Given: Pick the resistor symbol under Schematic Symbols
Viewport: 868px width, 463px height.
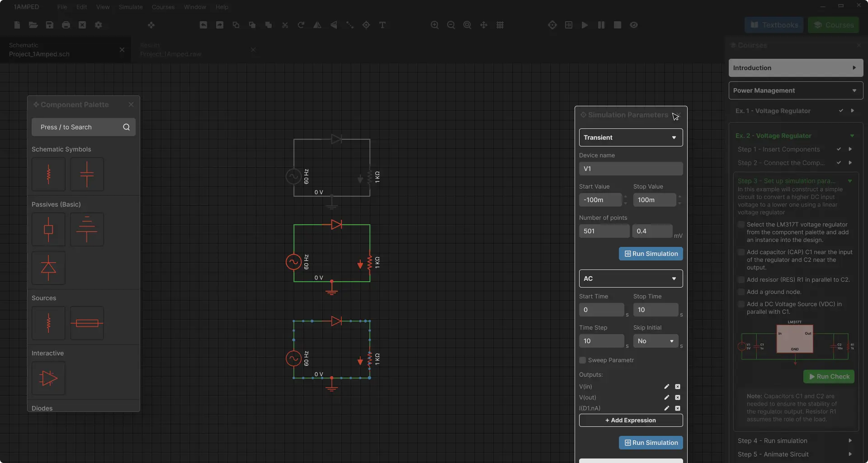Looking at the screenshot, I should (49, 174).
